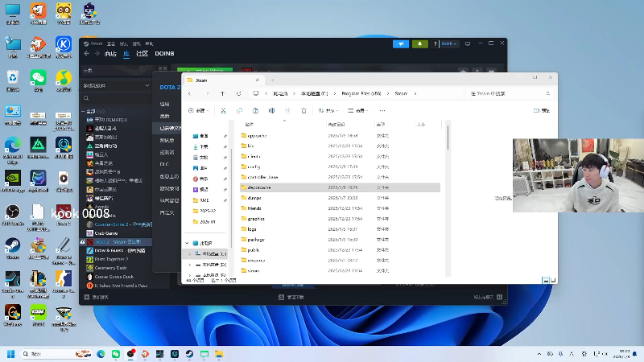
Task: Go back in File Explorer
Action: [190, 93]
